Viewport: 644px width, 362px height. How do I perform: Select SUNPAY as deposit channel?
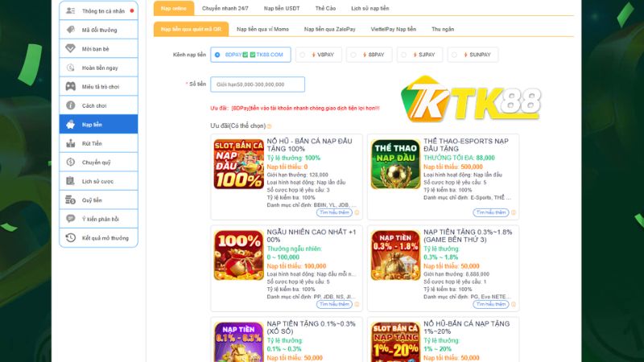pyautogui.click(x=473, y=55)
